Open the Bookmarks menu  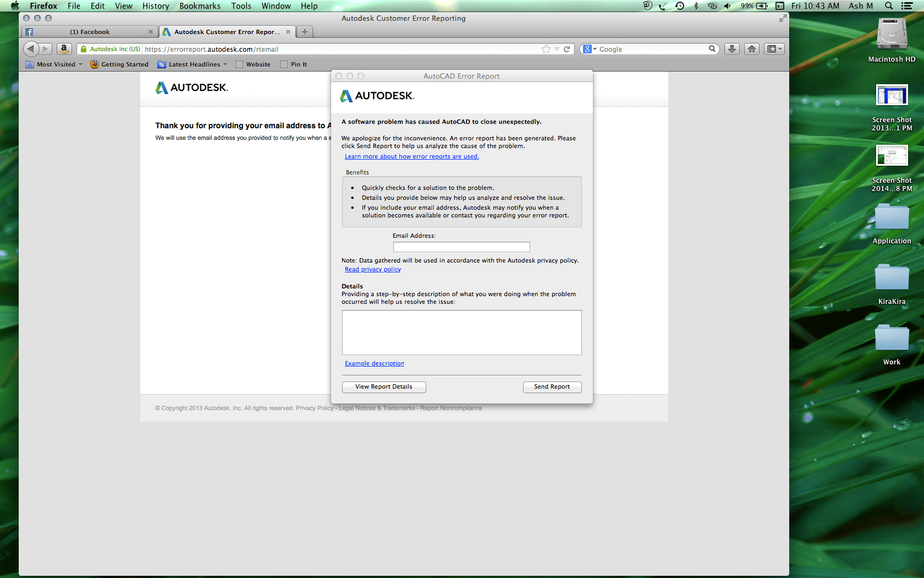(x=200, y=6)
